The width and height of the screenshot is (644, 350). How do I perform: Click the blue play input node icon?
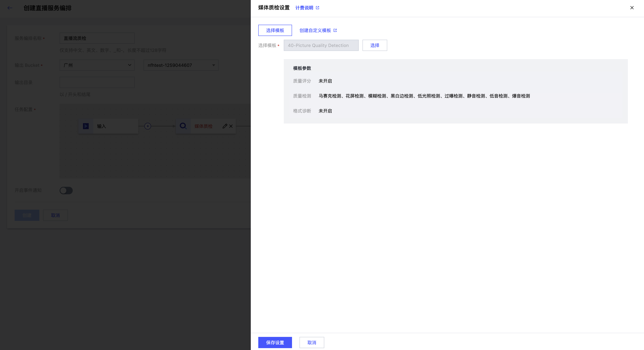[x=86, y=126]
